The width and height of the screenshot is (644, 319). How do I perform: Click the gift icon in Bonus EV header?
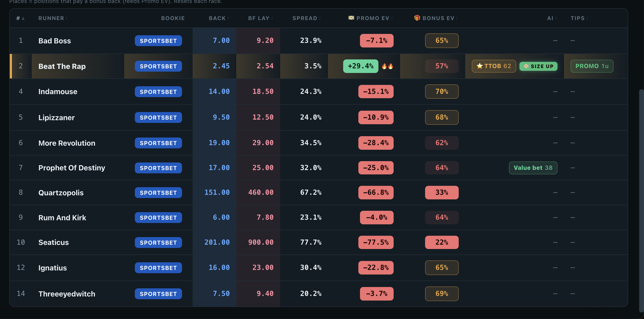417,18
